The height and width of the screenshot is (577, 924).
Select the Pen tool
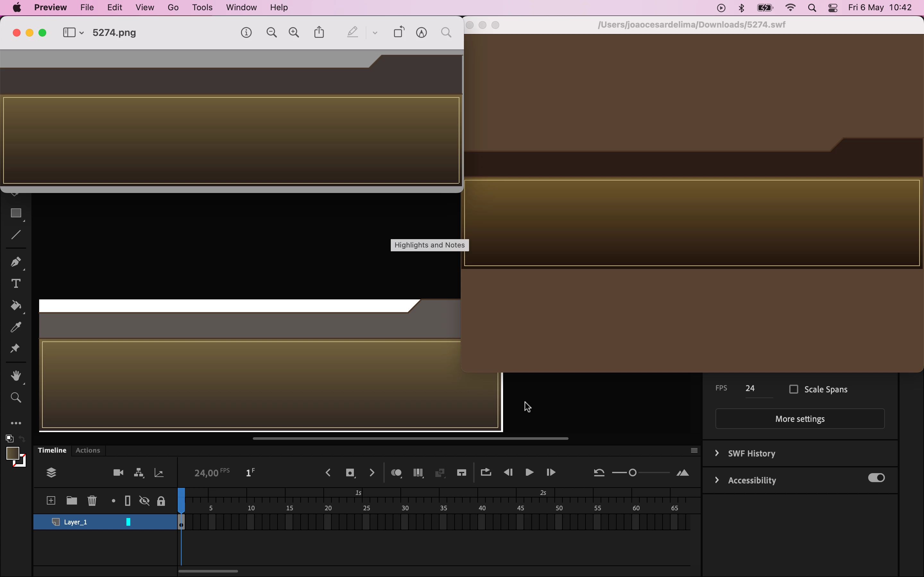click(x=16, y=262)
